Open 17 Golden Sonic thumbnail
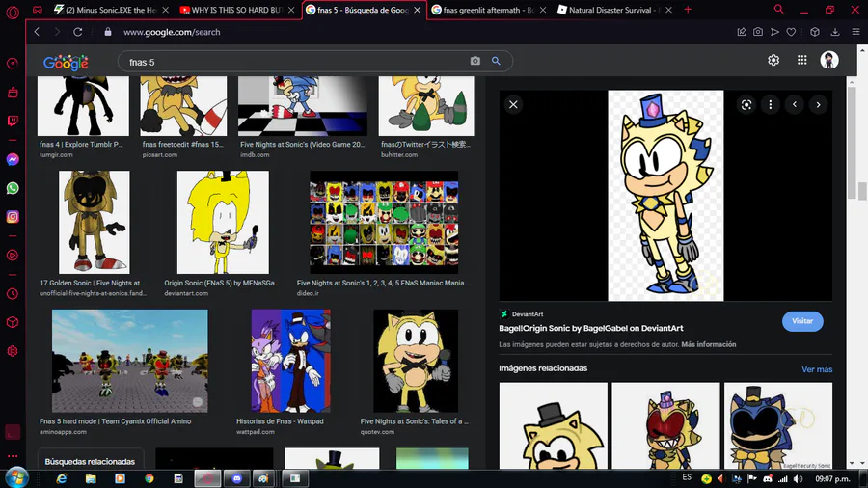This screenshot has height=488, width=868. pyautogui.click(x=95, y=222)
